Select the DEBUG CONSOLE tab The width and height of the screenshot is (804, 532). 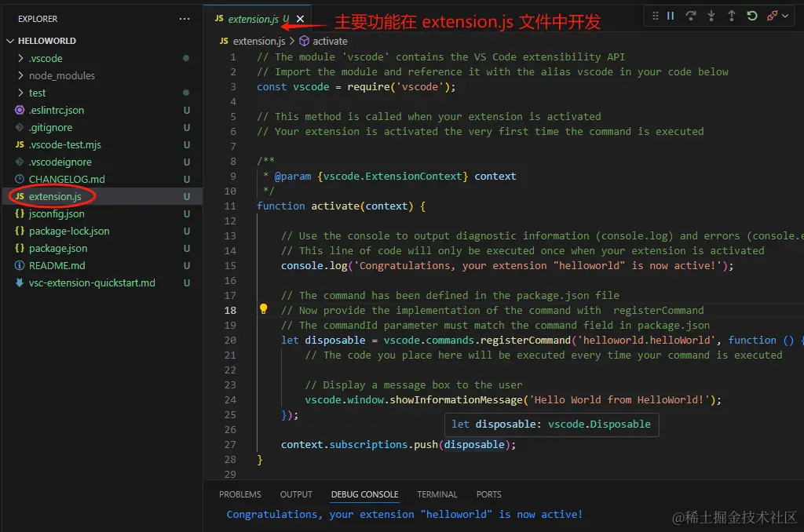(x=364, y=494)
